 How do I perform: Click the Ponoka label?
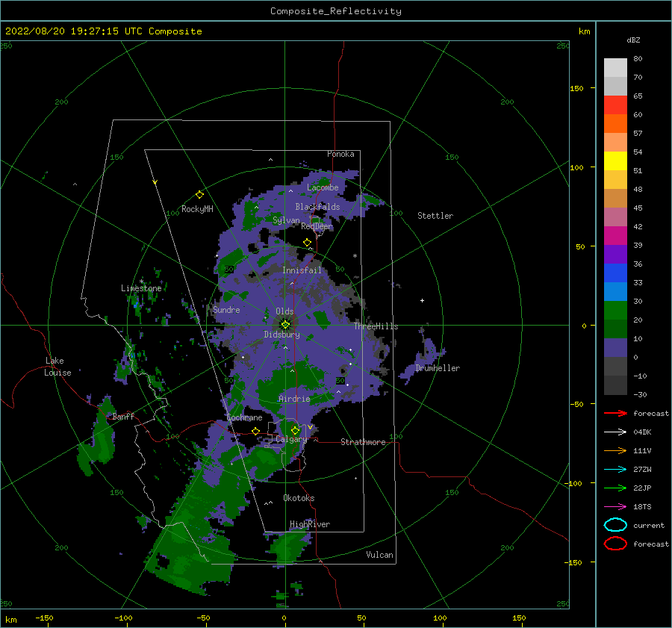coord(340,154)
